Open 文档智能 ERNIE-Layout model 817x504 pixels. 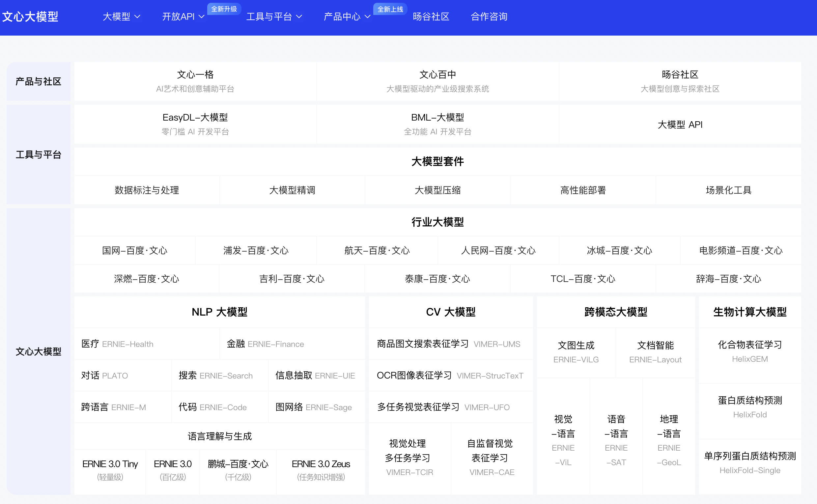tap(655, 352)
